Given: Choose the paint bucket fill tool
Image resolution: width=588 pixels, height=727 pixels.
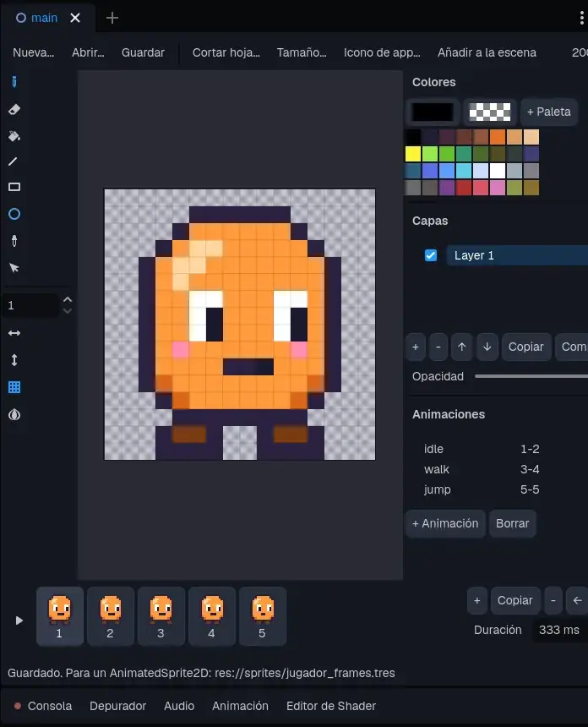Looking at the screenshot, I should pyautogui.click(x=14, y=136).
